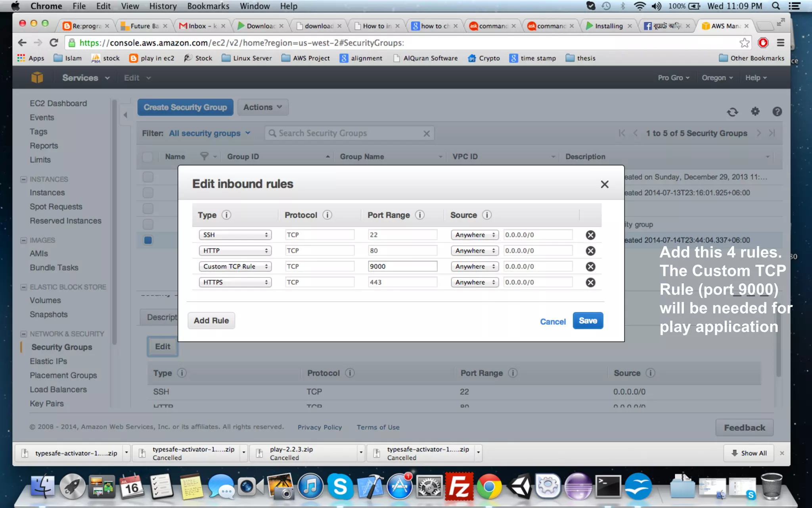Viewport: 812px width, 508px height.
Task: Tick the first security group row checkbox
Action: [x=148, y=177]
